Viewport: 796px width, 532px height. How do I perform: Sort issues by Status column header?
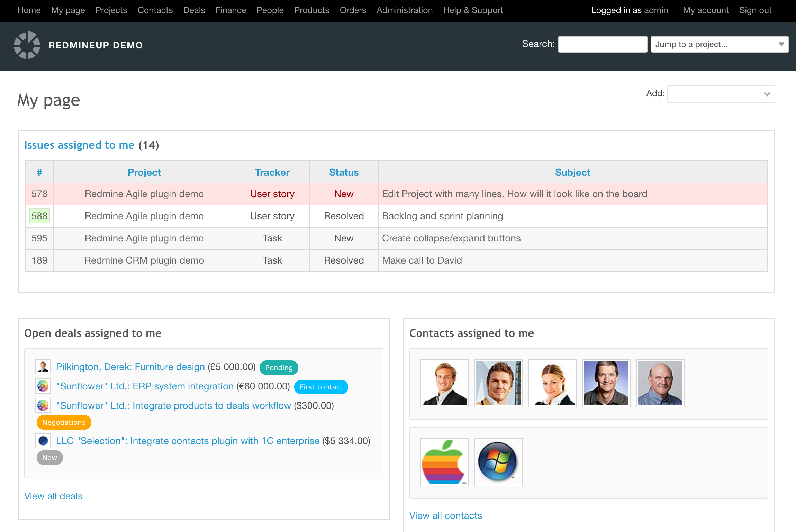tap(344, 172)
